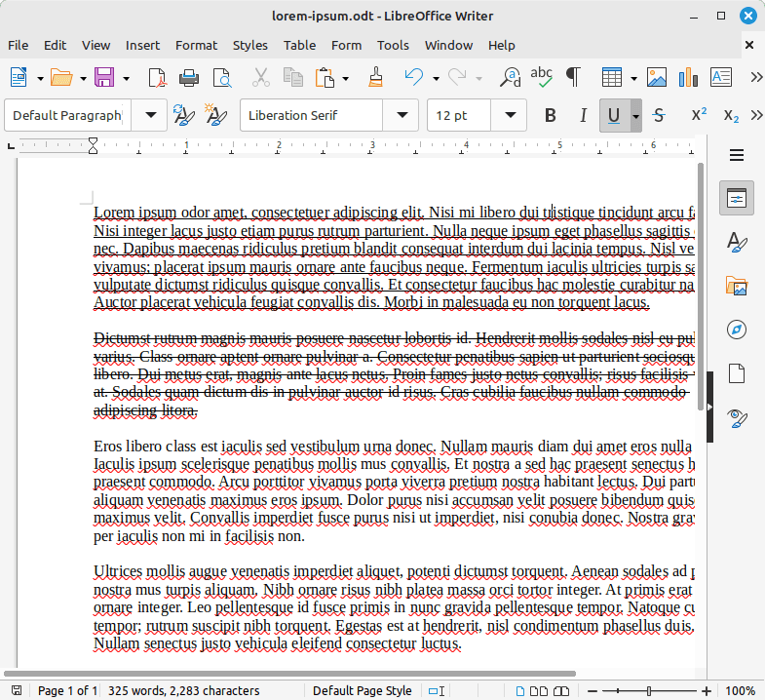Insert an image
This screenshot has width=765, height=700.
coord(657,78)
